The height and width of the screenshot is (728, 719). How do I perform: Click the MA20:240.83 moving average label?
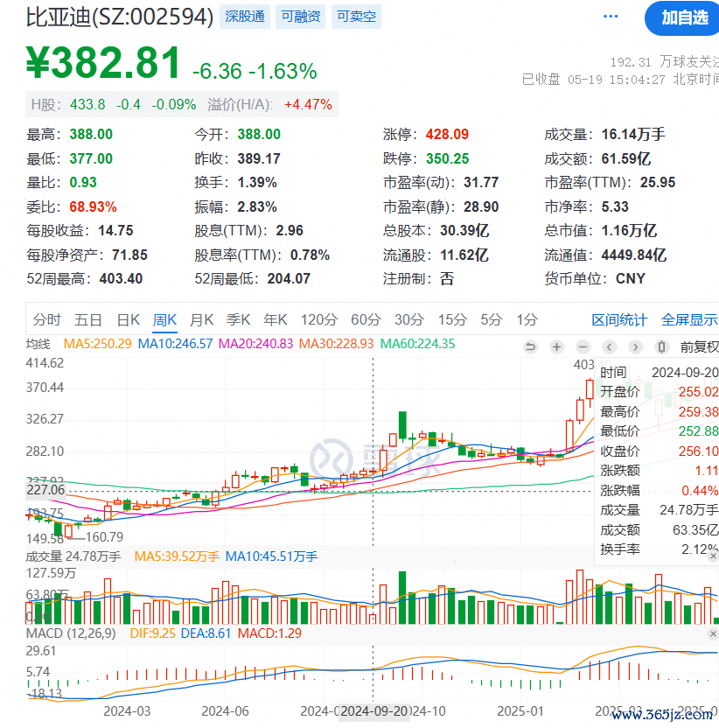pos(255,344)
